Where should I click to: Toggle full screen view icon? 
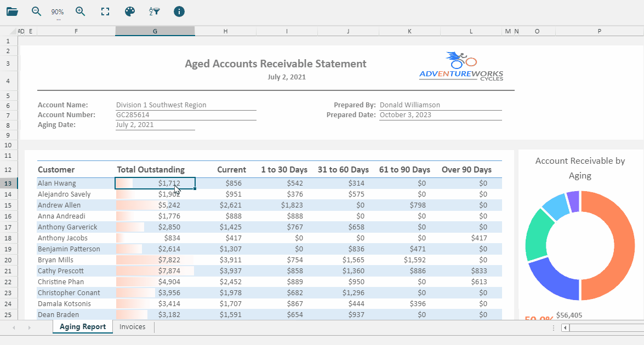(x=105, y=12)
